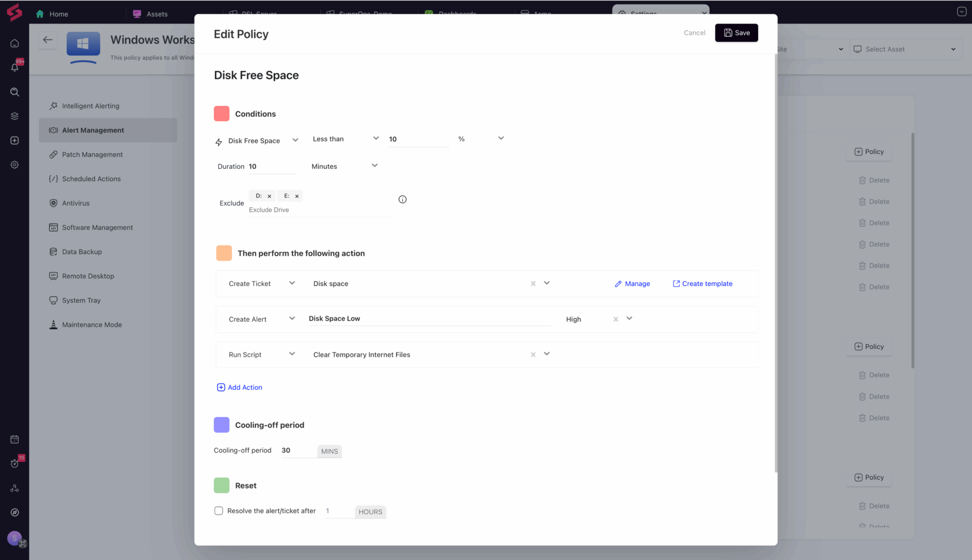Open the Minutes duration unit dropdown
The height and width of the screenshot is (560, 972).
[374, 166]
